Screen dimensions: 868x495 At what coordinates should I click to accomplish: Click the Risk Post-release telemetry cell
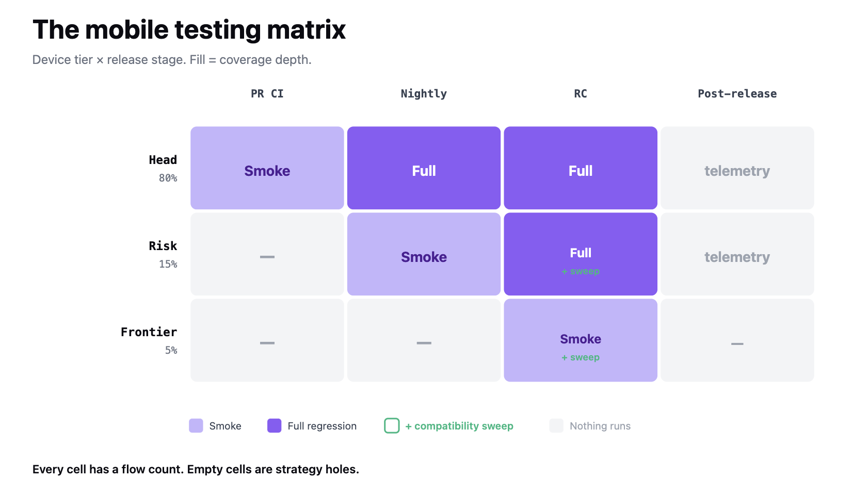pyautogui.click(x=737, y=254)
